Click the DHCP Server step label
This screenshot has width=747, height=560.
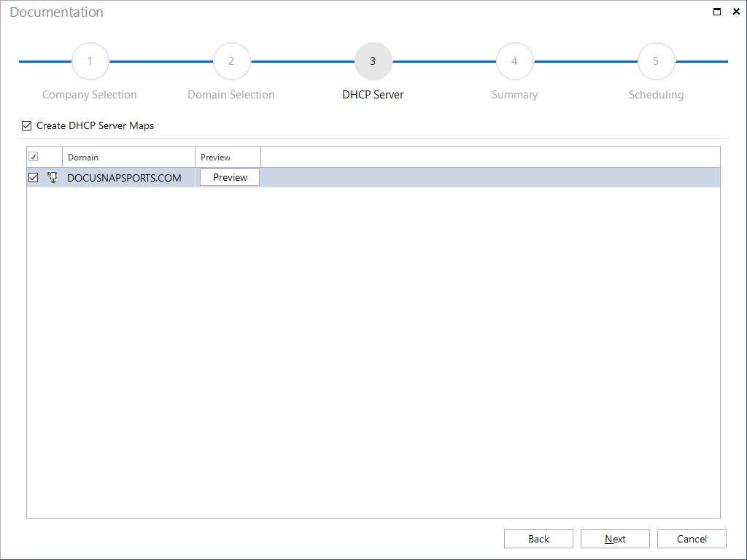(x=373, y=95)
